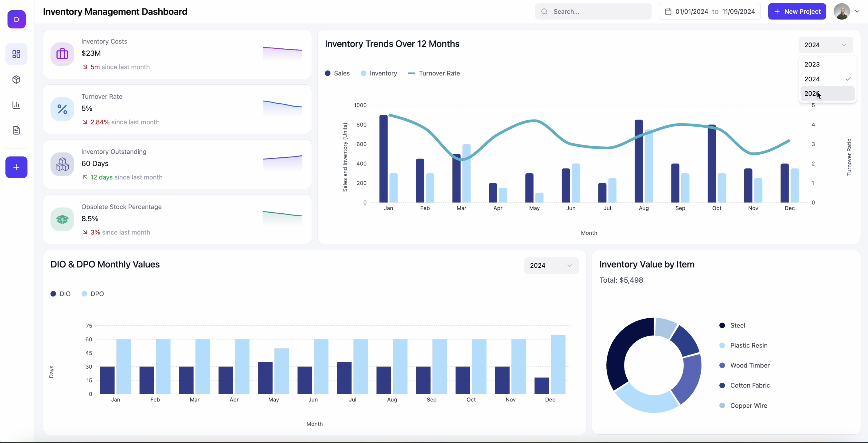
Task: Click the 60 Days value
Action: point(95,164)
